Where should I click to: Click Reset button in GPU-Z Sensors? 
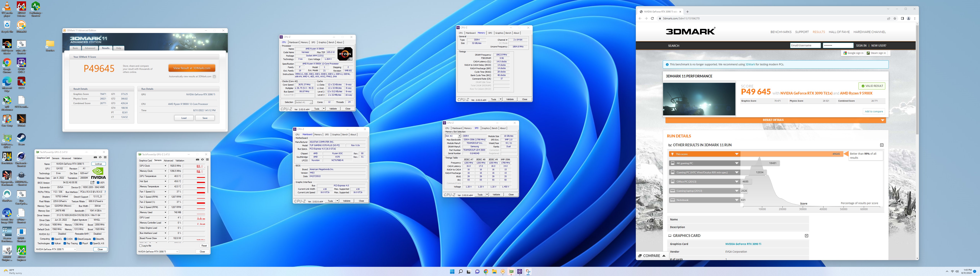(x=204, y=246)
